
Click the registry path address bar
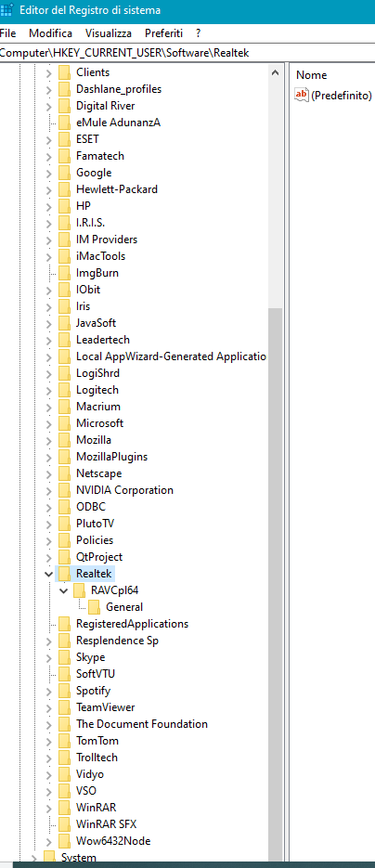[187, 53]
